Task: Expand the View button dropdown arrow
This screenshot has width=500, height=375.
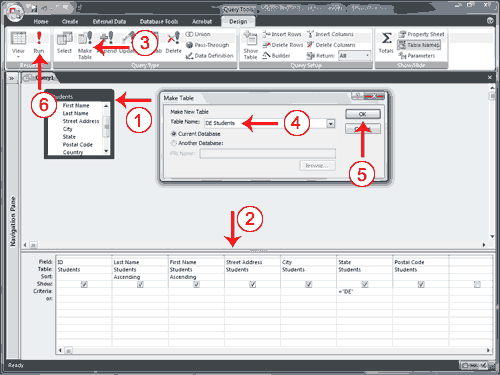Action: 18,57
